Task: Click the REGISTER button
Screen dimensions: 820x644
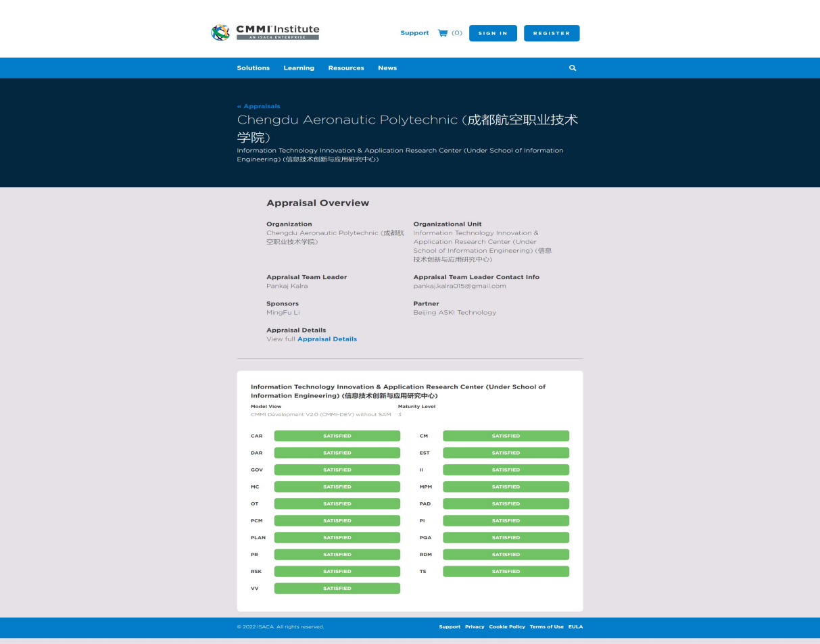Action: tap(552, 33)
